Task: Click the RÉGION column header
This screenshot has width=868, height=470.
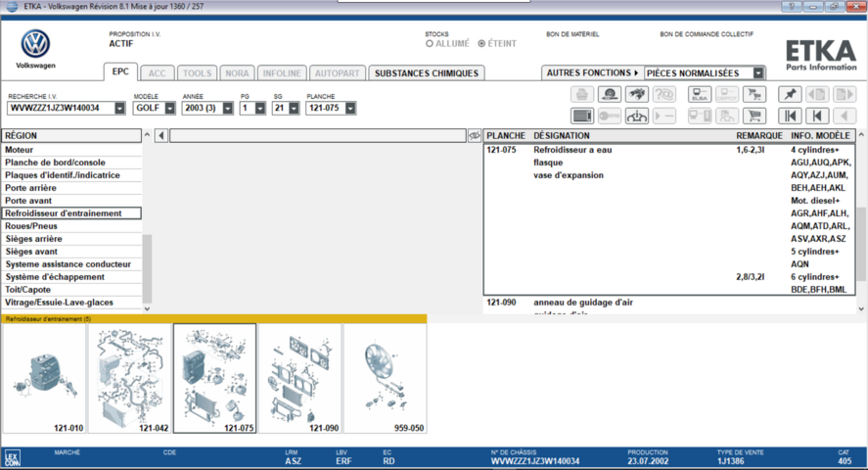Action: [72, 136]
